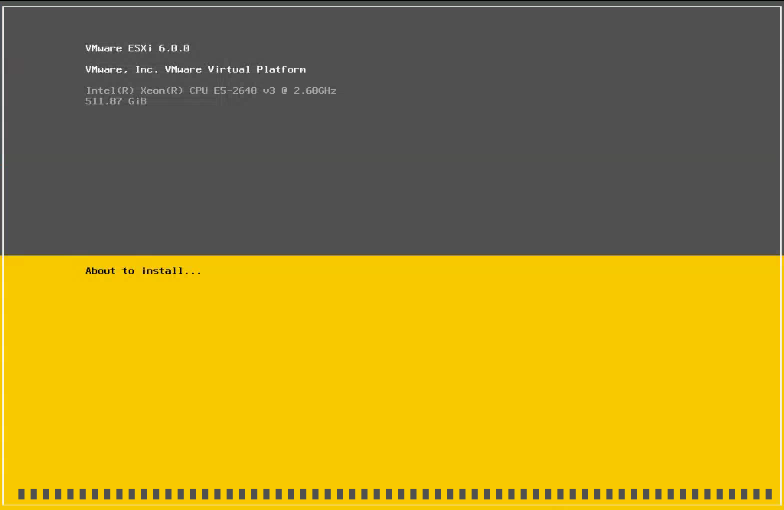This screenshot has width=784, height=510.
Task: Click the installation progress bar
Action: 395,494
